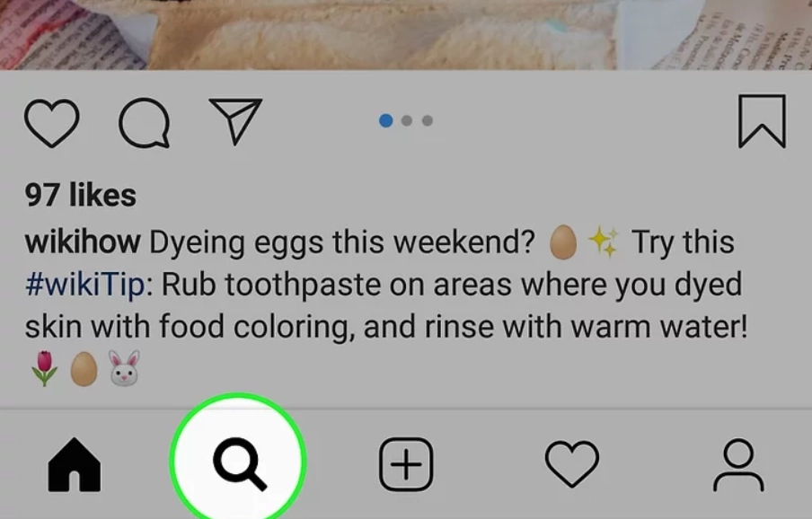Tap the sparkles emoji in caption
The image size is (812, 519).
pos(603,242)
